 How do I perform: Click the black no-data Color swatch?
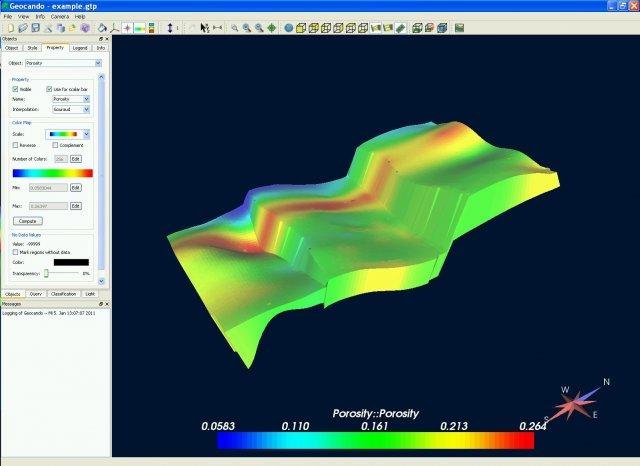click(71, 262)
